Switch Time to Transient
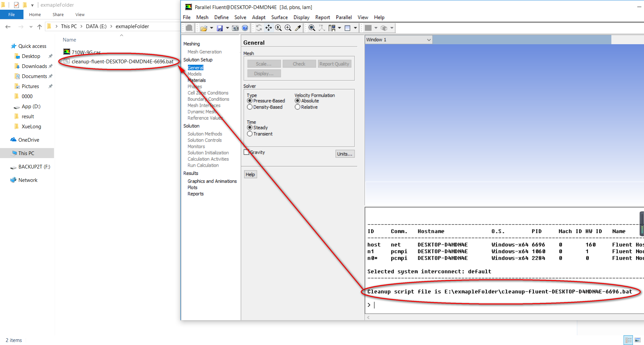644x345 pixels. (250, 134)
